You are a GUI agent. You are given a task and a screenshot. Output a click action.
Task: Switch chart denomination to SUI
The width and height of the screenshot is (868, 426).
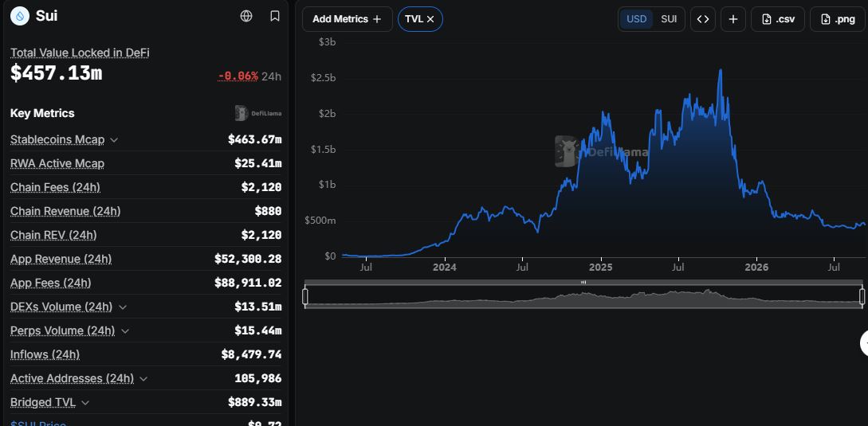tap(669, 19)
